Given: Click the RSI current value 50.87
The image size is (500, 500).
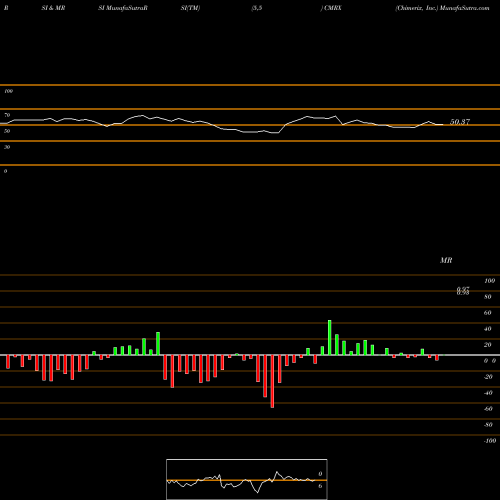Looking at the screenshot, I should coord(460,122).
